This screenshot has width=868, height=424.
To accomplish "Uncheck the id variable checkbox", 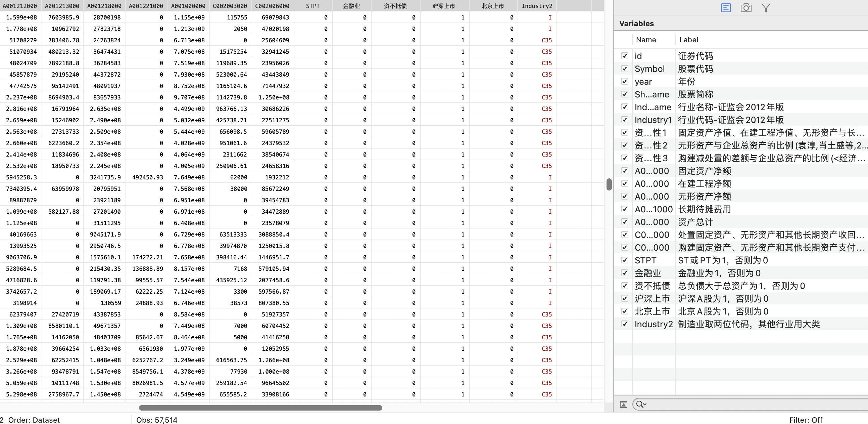I will point(624,56).
